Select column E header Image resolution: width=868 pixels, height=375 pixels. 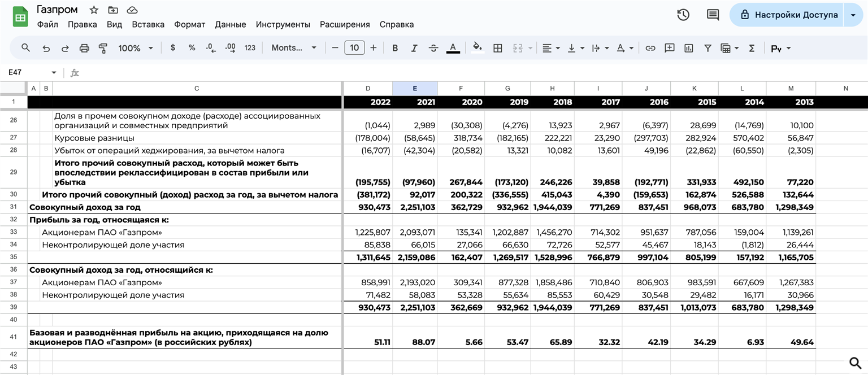[x=415, y=89]
